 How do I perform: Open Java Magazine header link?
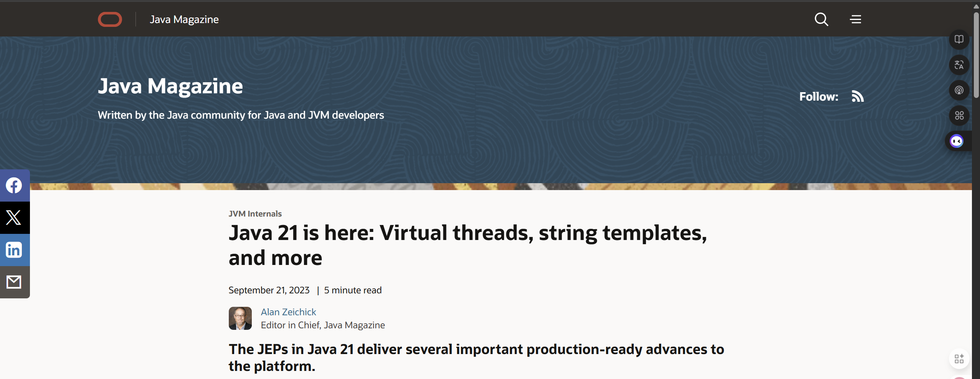click(184, 19)
